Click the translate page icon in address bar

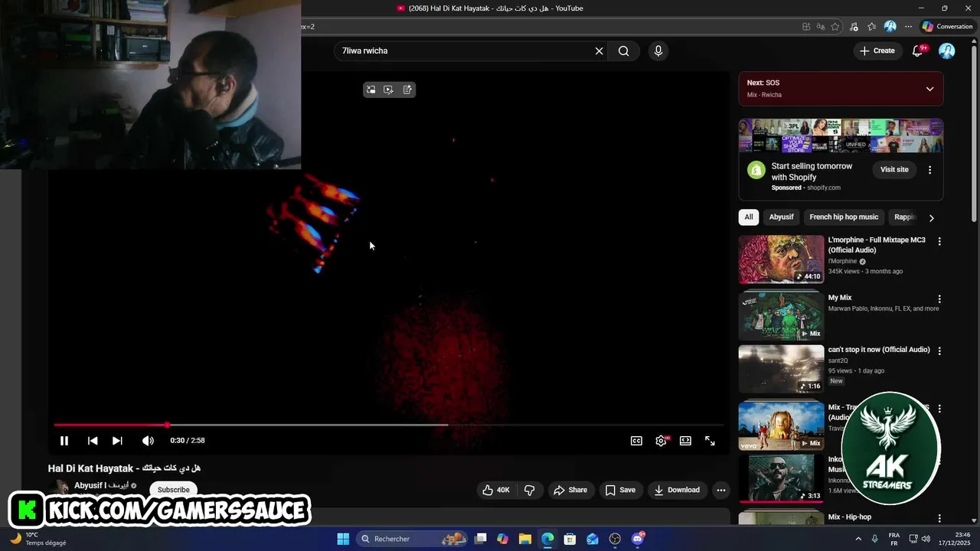click(821, 27)
